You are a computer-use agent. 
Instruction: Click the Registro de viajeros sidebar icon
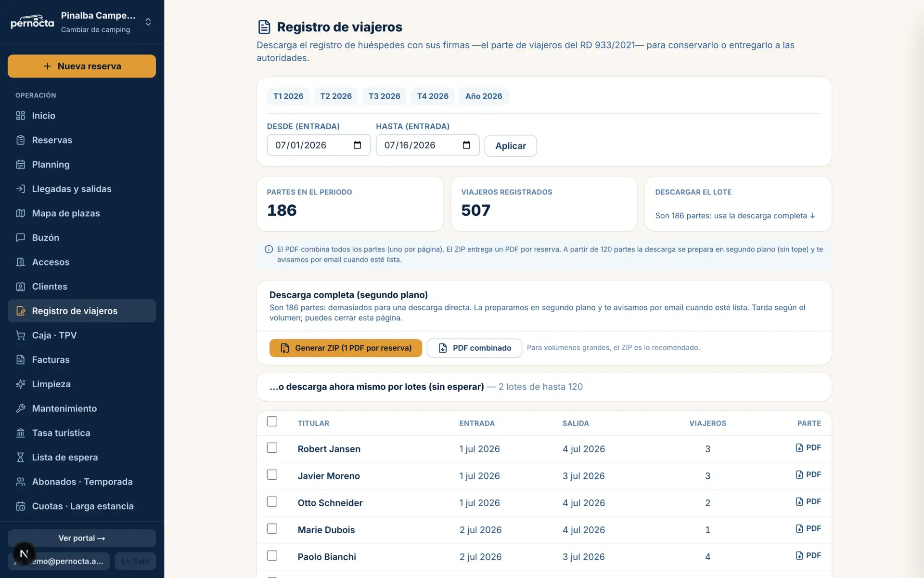[20, 311]
